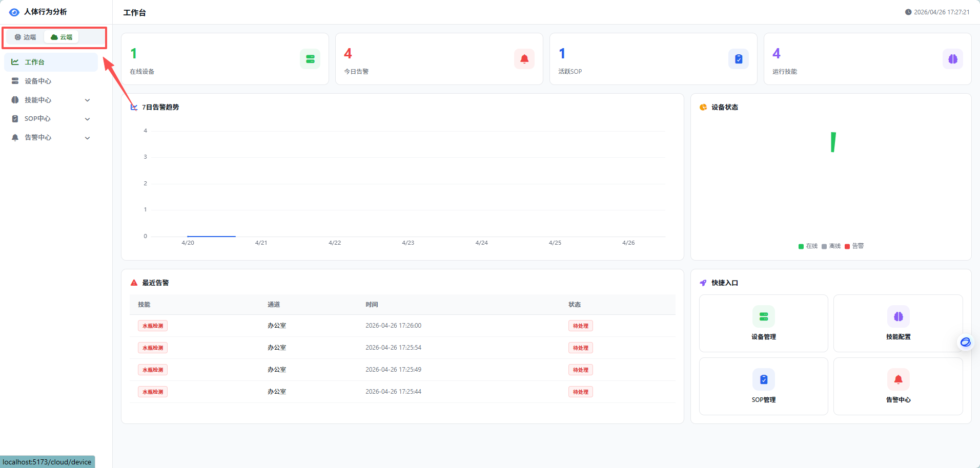
Task: Click the 水瓶检测 tag at 17:26:00
Action: click(153, 326)
